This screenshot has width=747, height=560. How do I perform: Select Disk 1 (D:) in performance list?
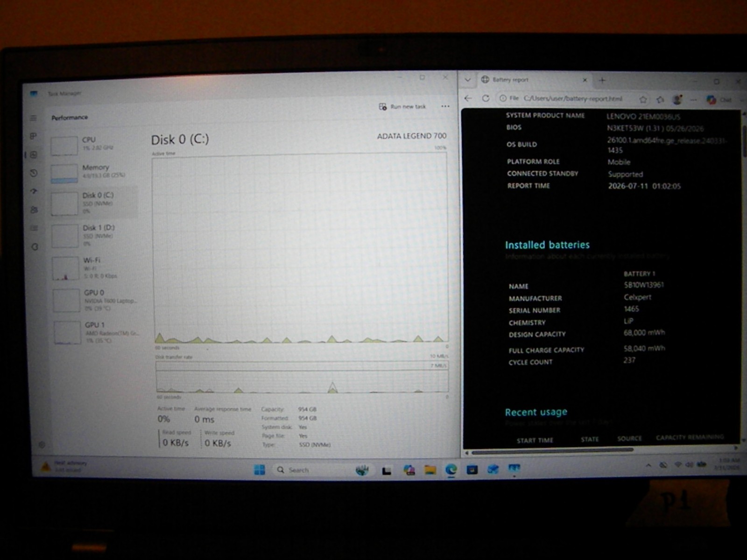[x=94, y=235]
